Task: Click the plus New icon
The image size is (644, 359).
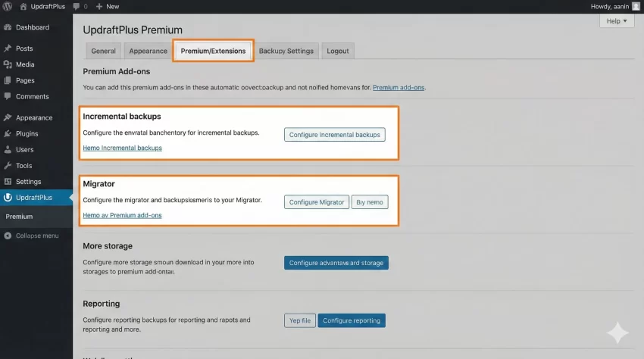Action: pyautogui.click(x=99, y=6)
